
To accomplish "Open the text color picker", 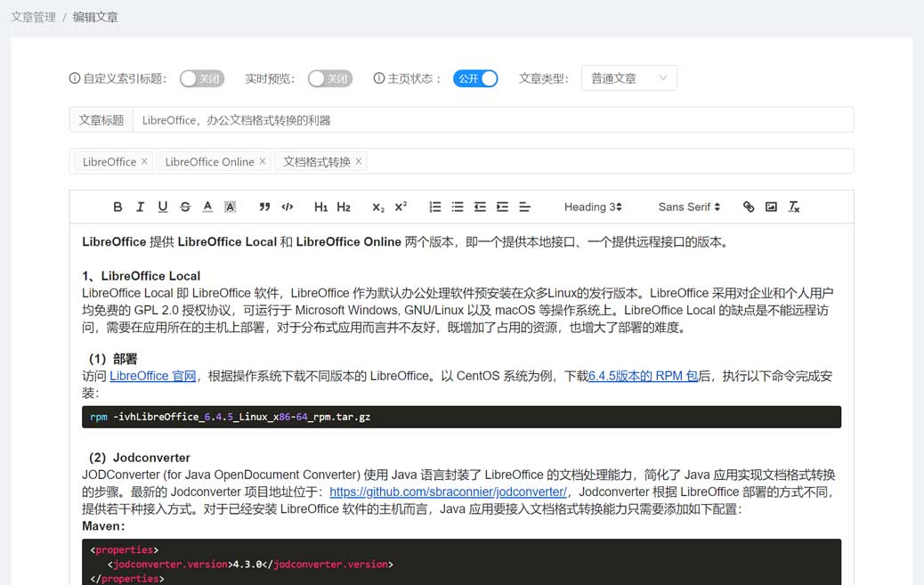I will (x=207, y=207).
